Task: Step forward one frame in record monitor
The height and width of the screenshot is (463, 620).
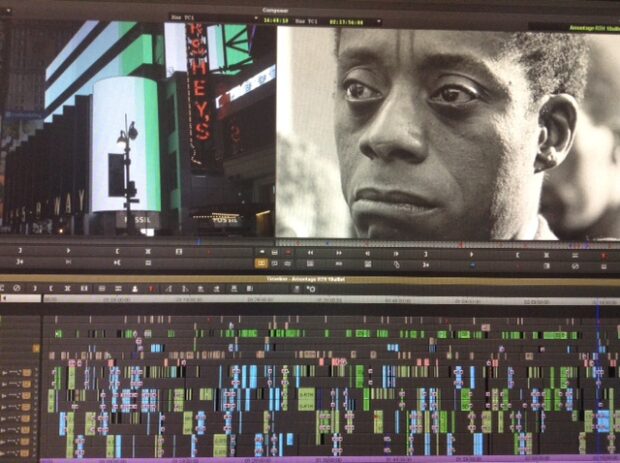Action: pos(397,253)
